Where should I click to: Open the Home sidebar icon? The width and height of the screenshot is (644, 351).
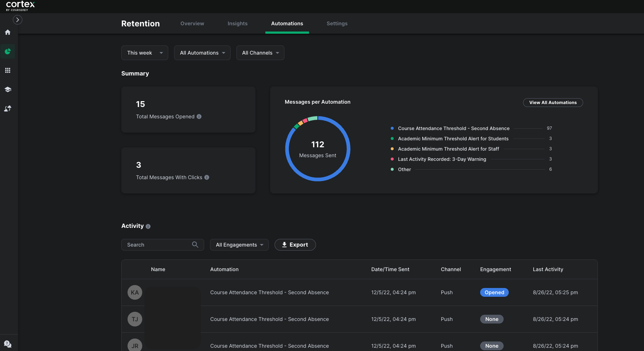point(8,32)
